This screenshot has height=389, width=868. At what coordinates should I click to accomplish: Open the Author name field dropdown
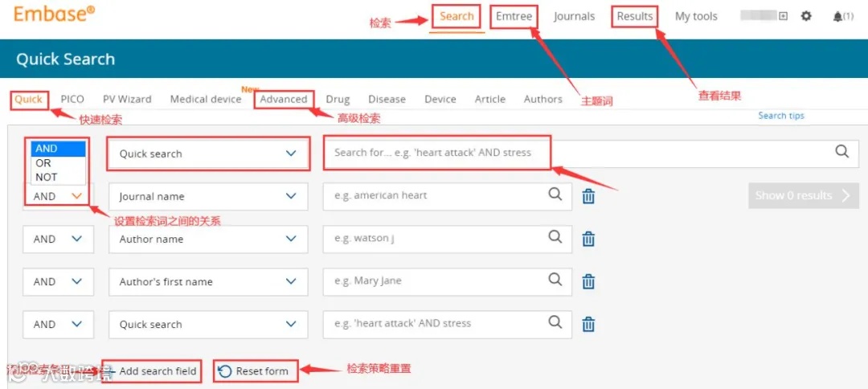(x=208, y=239)
